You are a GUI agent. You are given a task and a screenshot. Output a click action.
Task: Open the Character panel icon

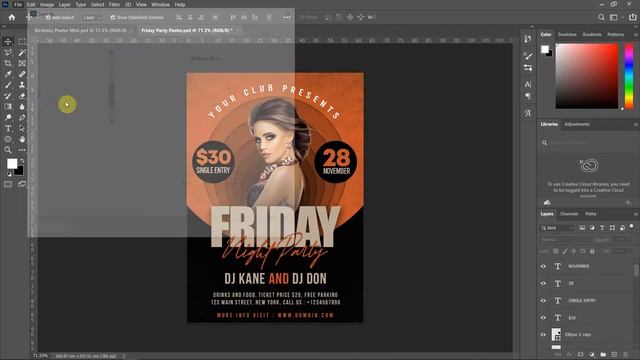coord(528,84)
